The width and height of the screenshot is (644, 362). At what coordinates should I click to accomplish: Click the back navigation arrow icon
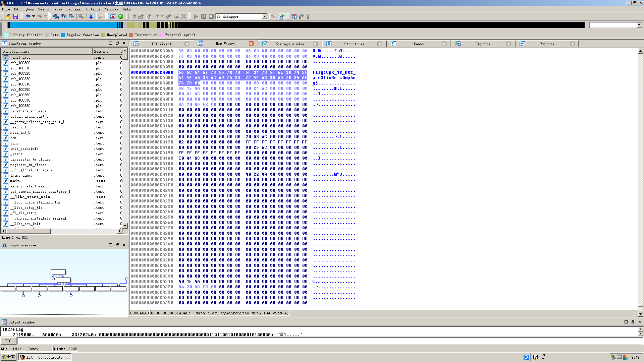[28, 16]
